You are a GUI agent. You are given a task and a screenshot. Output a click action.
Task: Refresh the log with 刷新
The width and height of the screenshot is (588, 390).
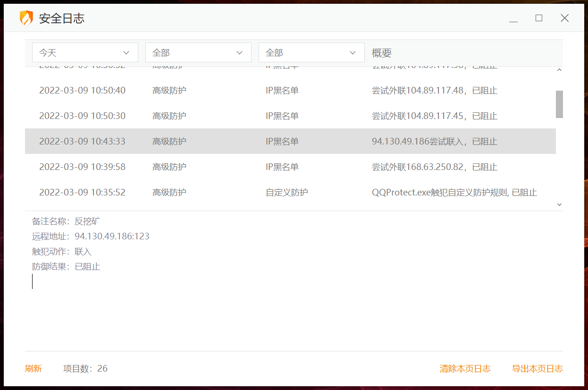click(x=34, y=369)
